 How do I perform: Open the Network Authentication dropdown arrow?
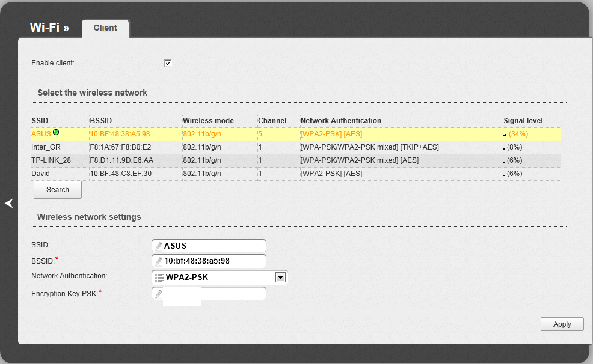[x=280, y=278]
